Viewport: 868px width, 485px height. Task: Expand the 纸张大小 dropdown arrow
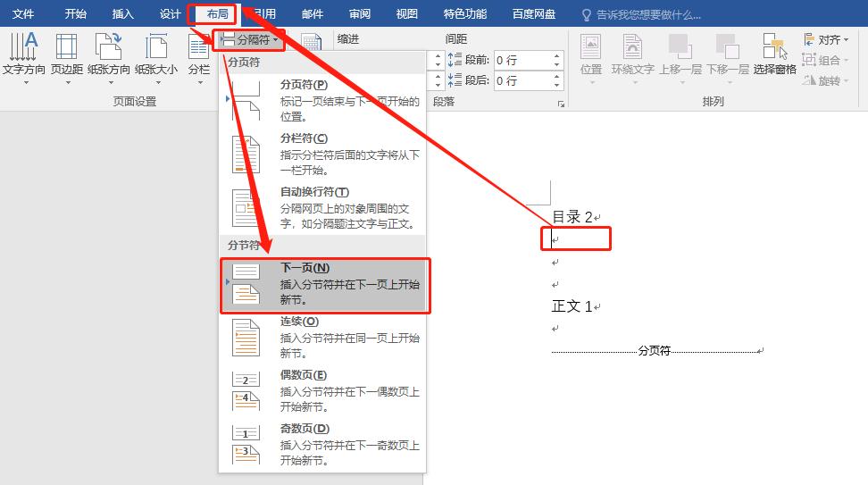(x=158, y=83)
